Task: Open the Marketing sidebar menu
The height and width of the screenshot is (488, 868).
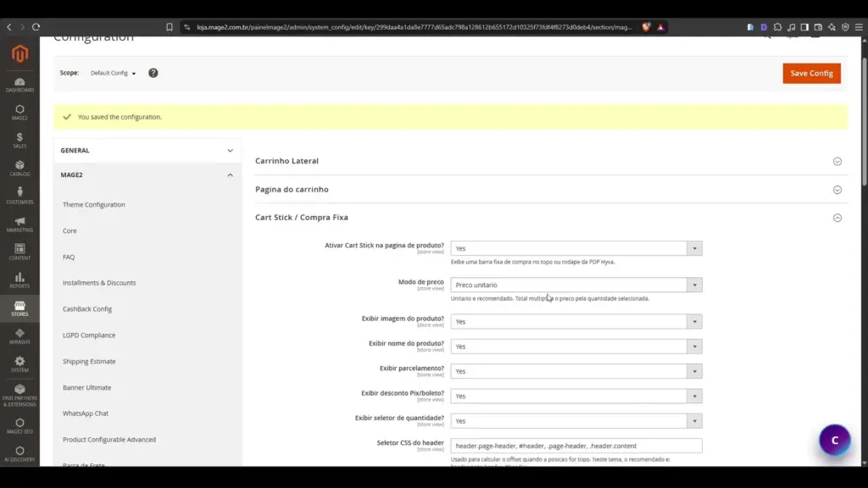Action: [x=20, y=224]
